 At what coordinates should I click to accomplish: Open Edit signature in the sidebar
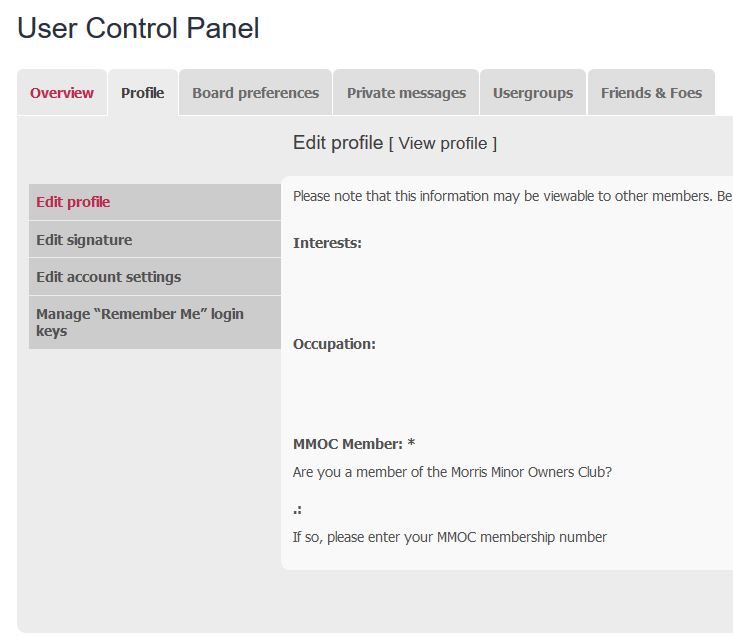(x=155, y=239)
